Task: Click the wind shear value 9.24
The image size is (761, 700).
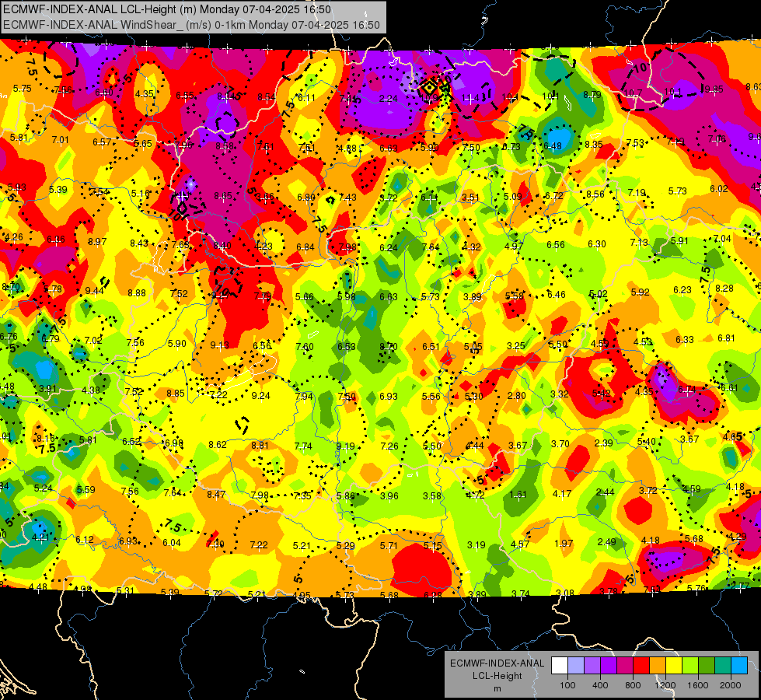Action: click(x=260, y=395)
